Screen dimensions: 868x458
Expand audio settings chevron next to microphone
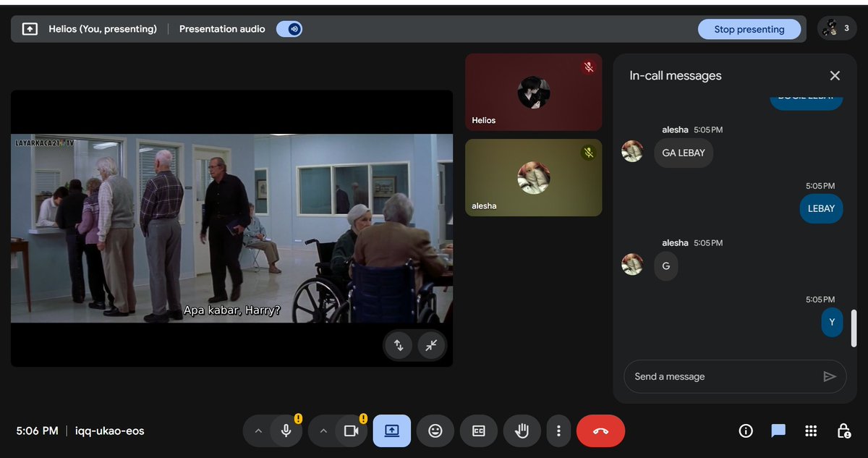point(258,431)
